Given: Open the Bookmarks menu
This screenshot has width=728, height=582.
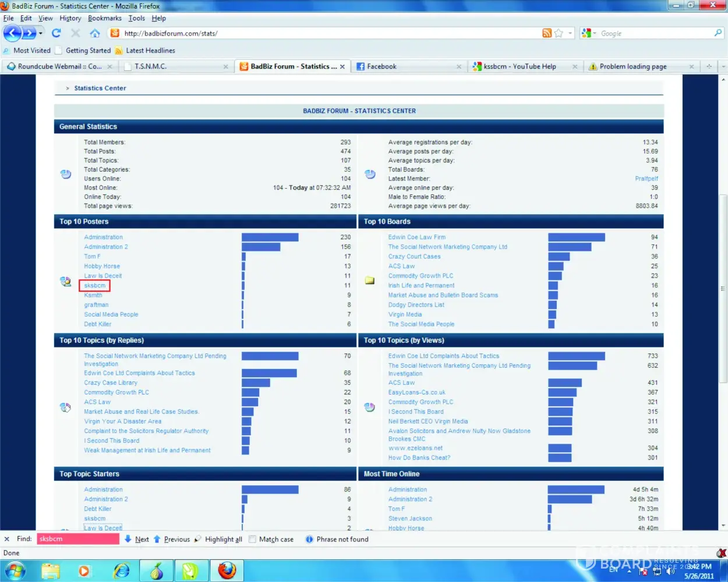Looking at the screenshot, I should point(105,18).
